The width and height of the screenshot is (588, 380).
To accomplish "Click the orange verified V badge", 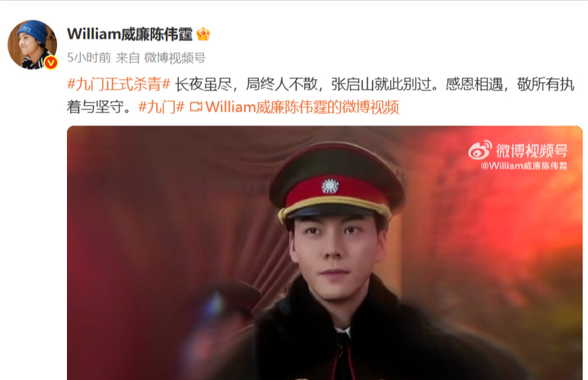I will pos(51,62).
